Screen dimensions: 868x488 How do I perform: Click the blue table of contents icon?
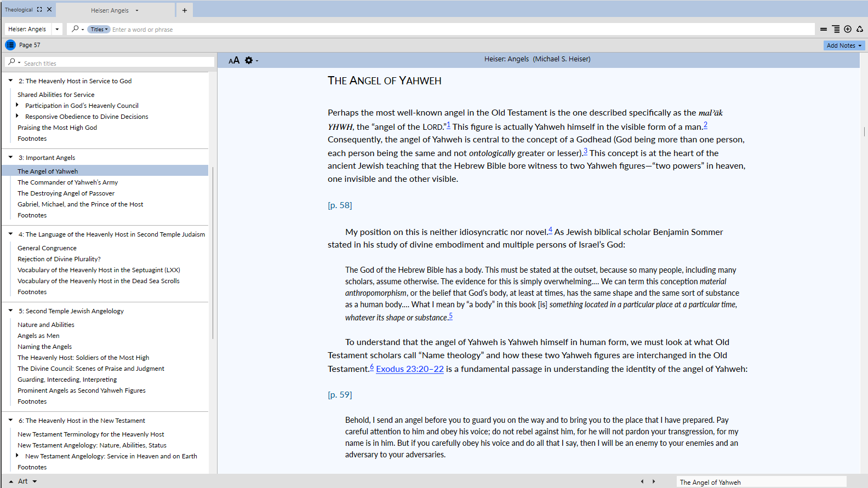[10, 45]
